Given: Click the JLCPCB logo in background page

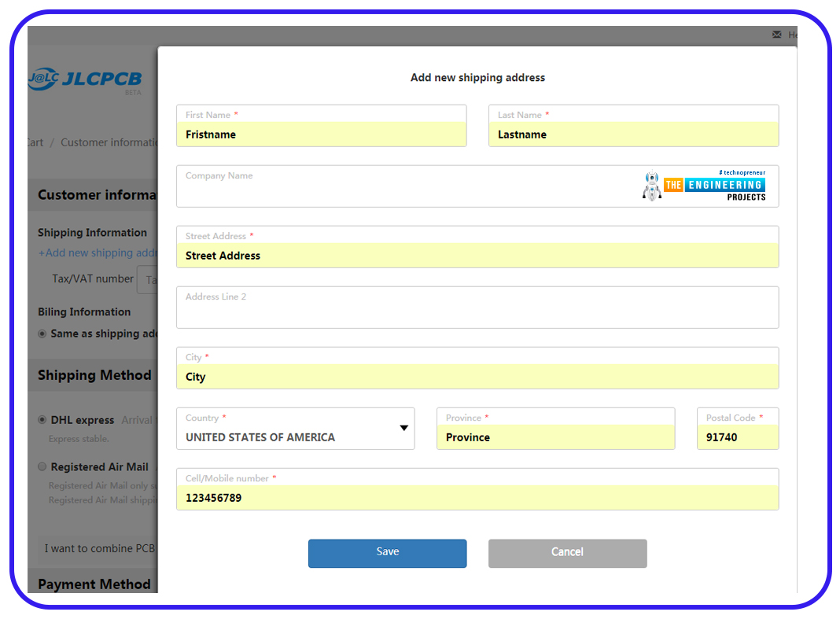Looking at the screenshot, I should tap(85, 79).
